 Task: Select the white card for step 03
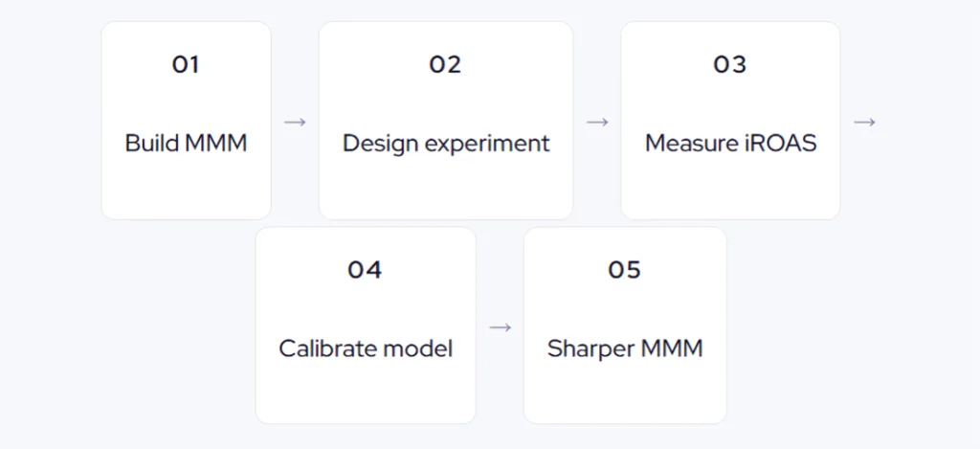pos(730,187)
